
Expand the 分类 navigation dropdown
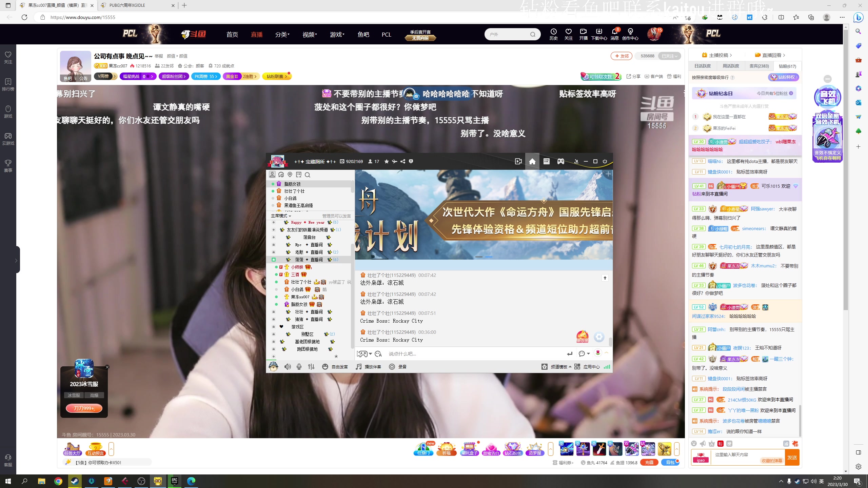coord(282,34)
